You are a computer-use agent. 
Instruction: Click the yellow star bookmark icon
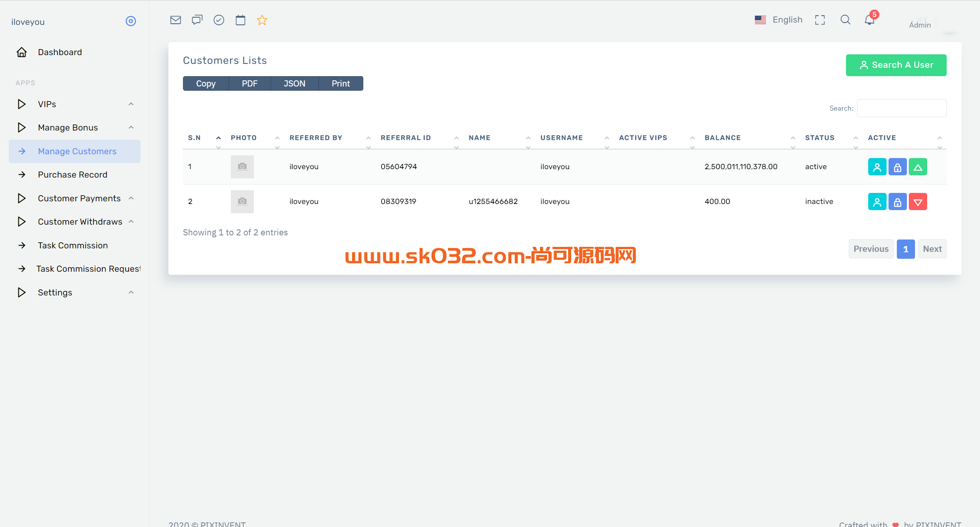(262, 20)
